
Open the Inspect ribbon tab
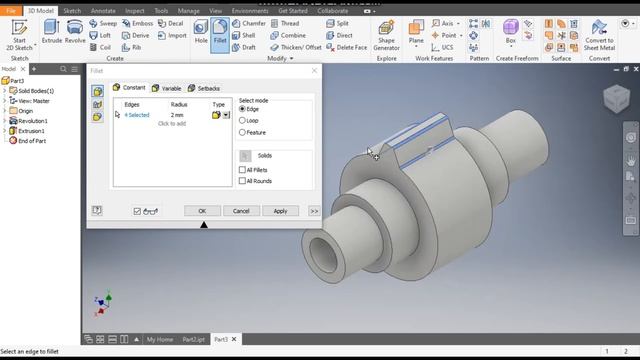tap(135, 11)
